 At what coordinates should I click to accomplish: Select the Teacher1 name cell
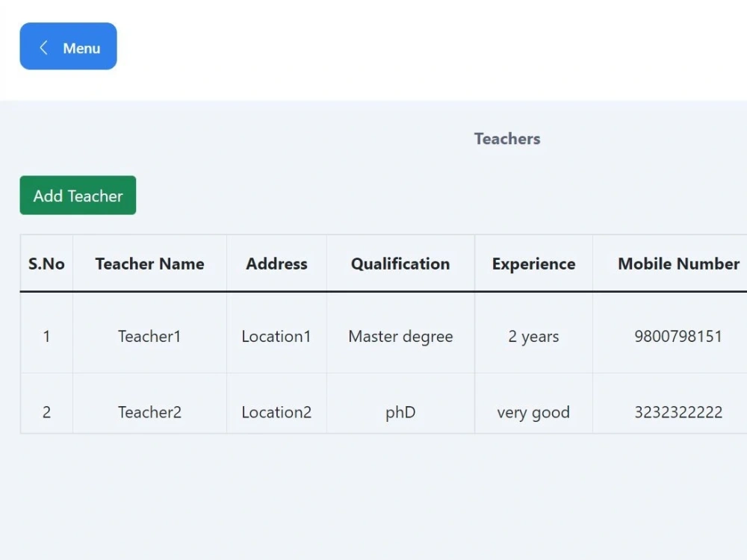[149, 337]
